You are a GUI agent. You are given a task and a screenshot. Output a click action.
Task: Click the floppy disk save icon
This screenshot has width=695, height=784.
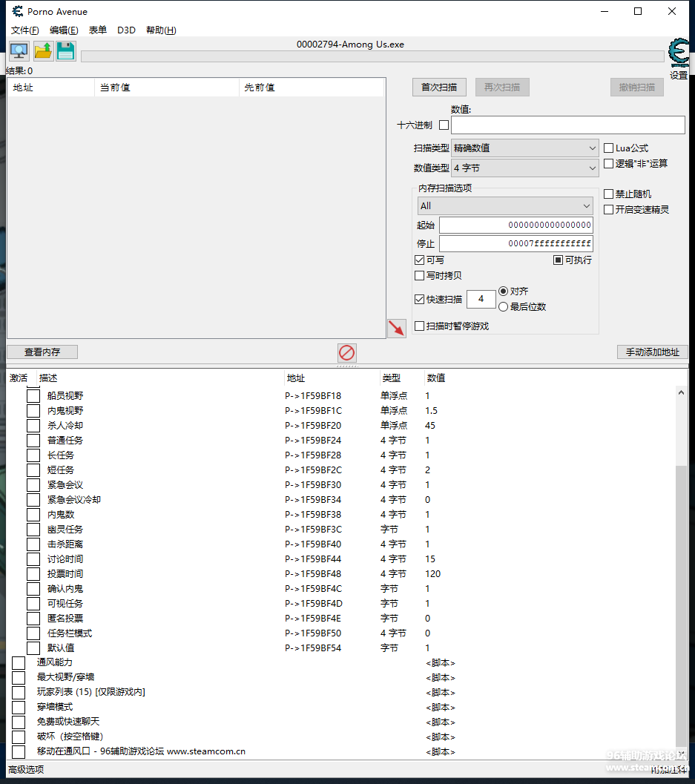click(66, 51)
